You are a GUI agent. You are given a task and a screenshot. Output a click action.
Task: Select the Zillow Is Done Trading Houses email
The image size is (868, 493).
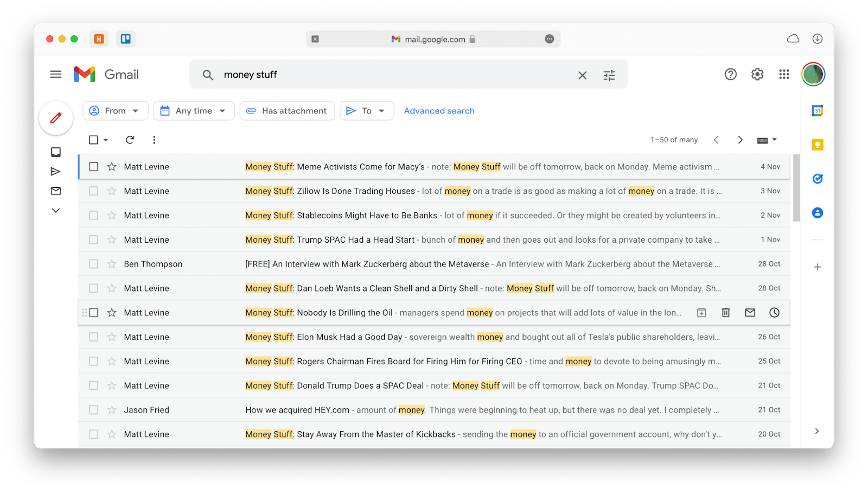point(93,191)
